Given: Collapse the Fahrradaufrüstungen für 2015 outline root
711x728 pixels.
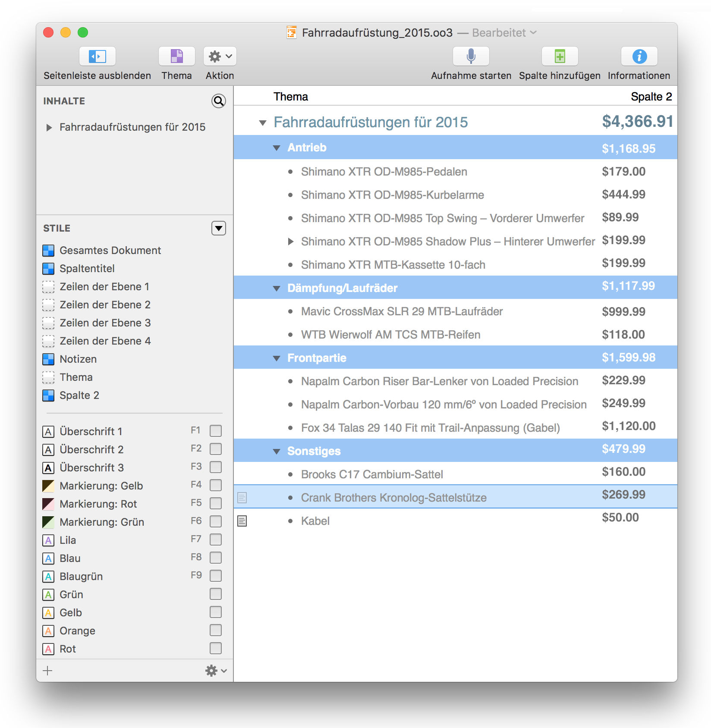Looking at the screenshot, I should [x=262, y=123].
